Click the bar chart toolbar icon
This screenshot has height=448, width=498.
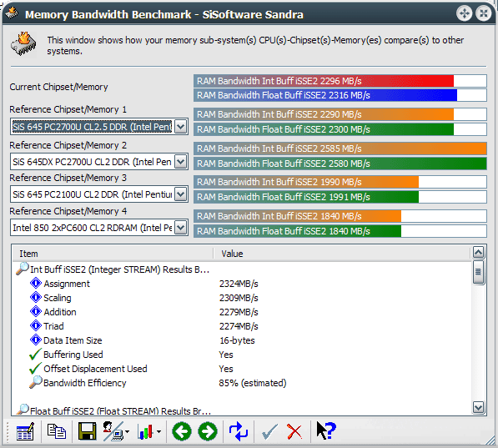pos(145,431)
